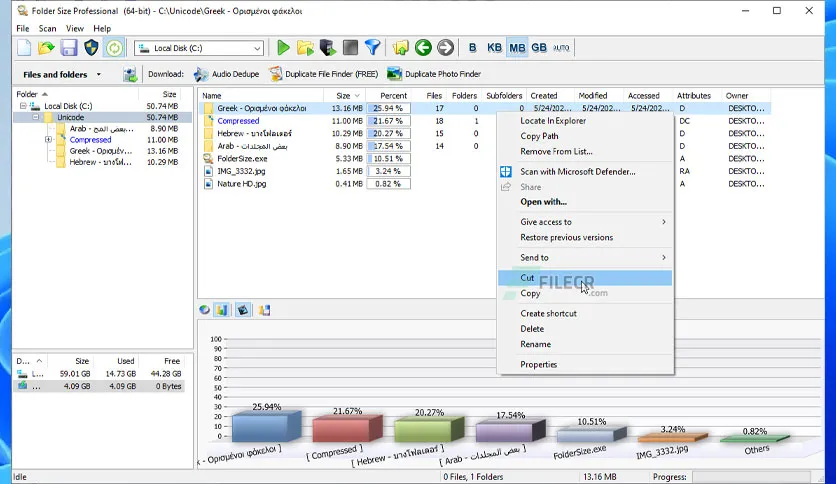The height and width of the screenshot is (484, 836).
Task: Click the New blank document icon
Action: point(24,48)
